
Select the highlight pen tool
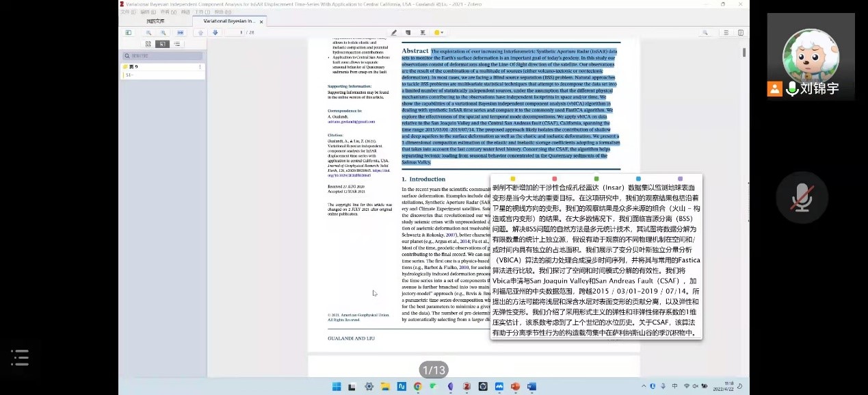click(x=394, y=32)
